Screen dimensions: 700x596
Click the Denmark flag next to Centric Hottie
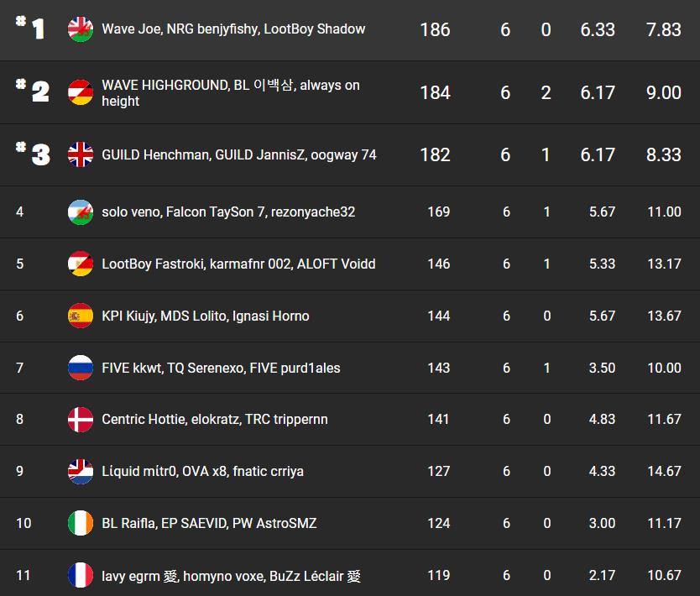coord(81,419)
